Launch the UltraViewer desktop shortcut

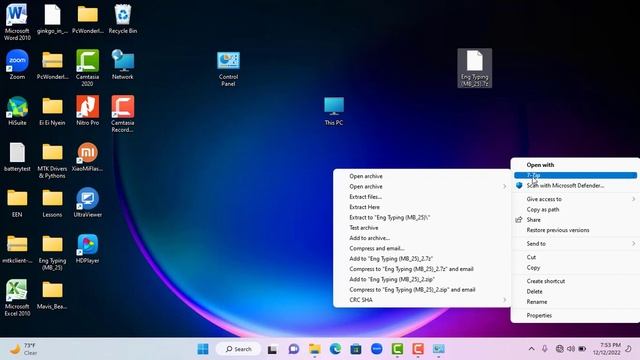[x=87, y=202]
